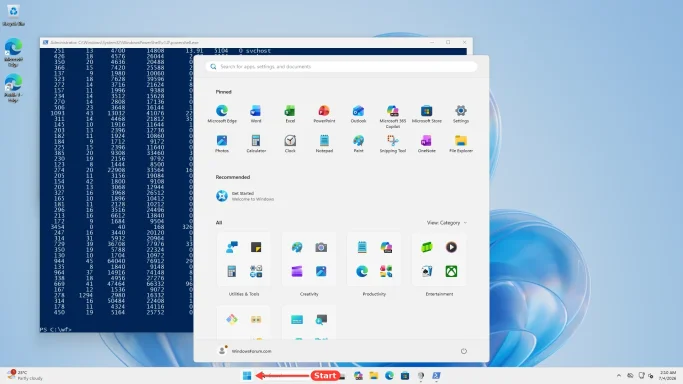Open Copilot icon on the taskbar
This screenshot has width=683, height=384.
[x=358, y=375]
